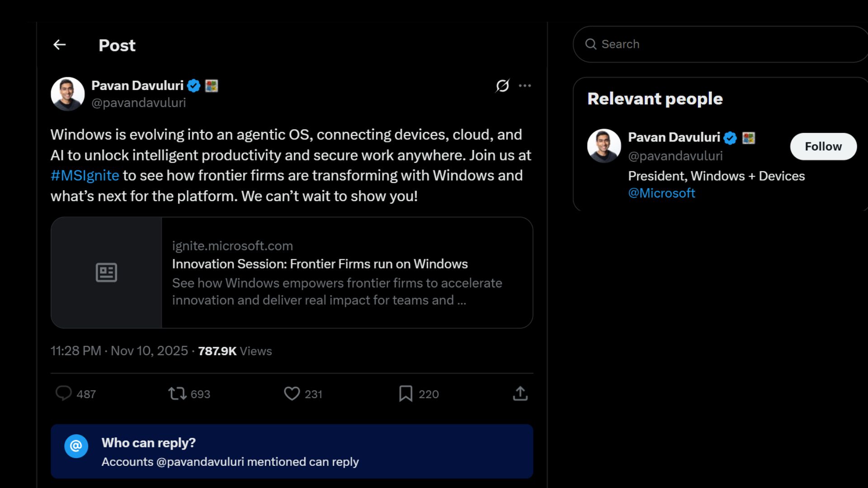Image resolution: width=868 pixels, height=488 pixels.
Task: Open the #MSIgnite hashtag
Action: pos(85,176)
